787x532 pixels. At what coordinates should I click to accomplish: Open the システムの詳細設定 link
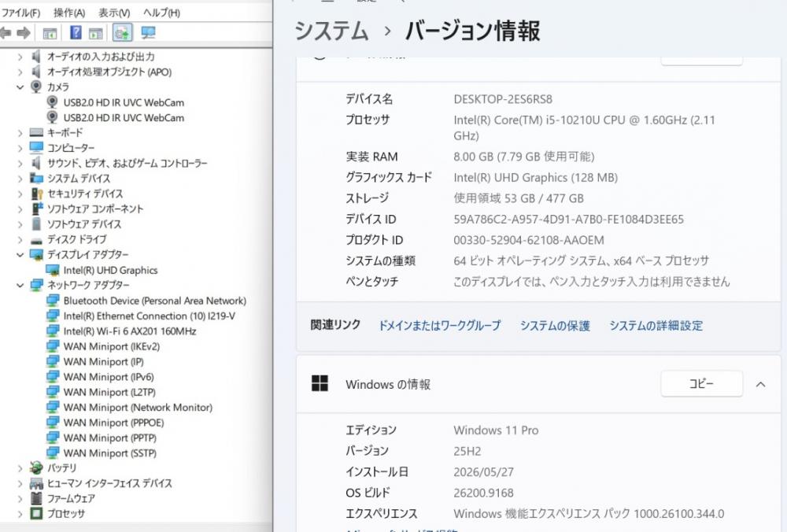click(656, 325)
